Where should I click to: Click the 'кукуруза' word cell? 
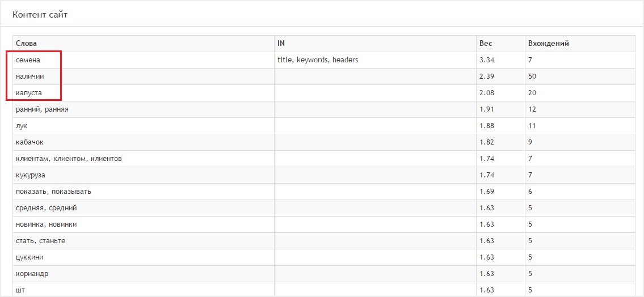(31, 175)
